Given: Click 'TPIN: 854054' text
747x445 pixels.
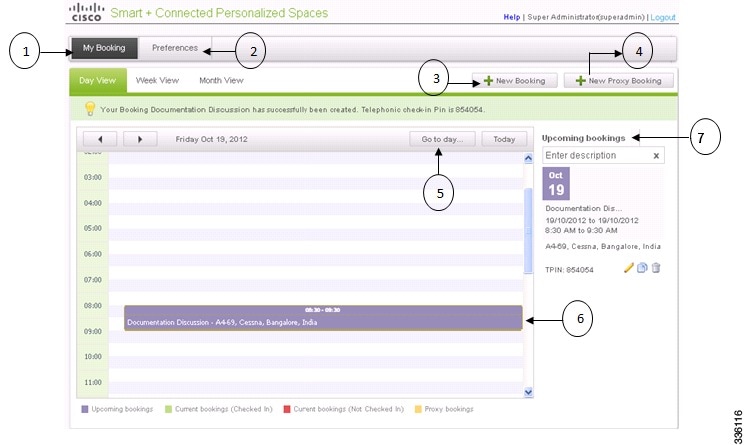Looking at the screenshot, I should click(569, 270).
